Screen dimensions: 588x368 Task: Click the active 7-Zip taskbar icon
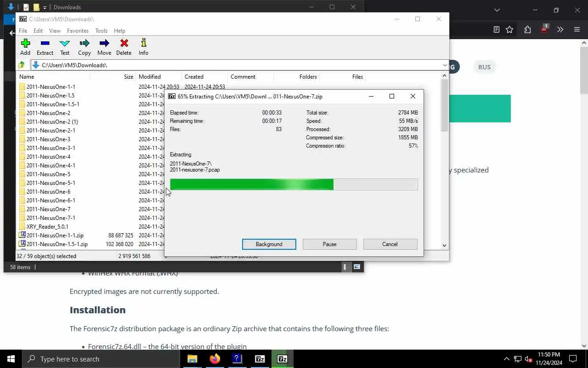coord(282,359)
